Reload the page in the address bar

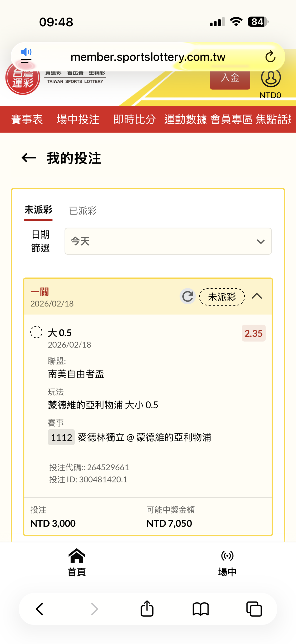click(270, 57)
